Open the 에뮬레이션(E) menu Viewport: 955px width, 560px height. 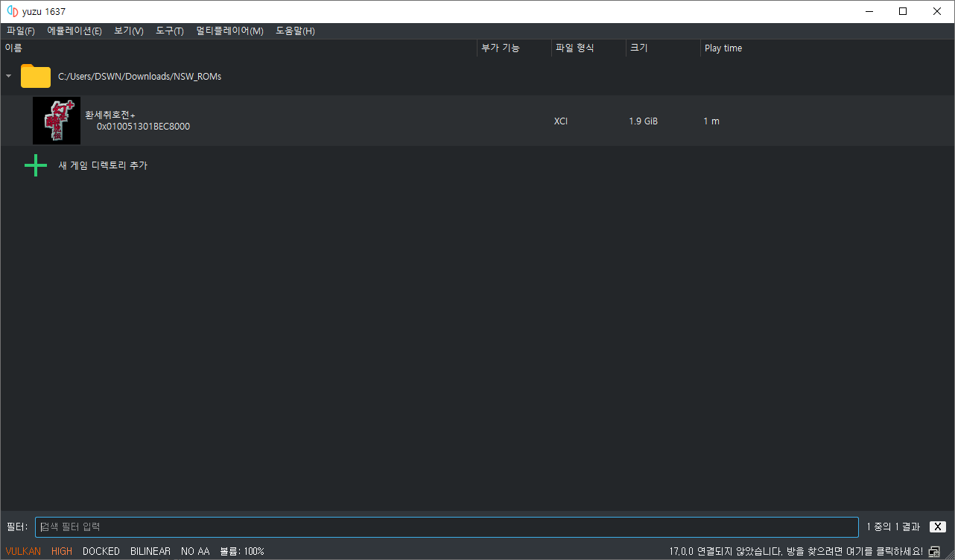[x=74, y=31]
